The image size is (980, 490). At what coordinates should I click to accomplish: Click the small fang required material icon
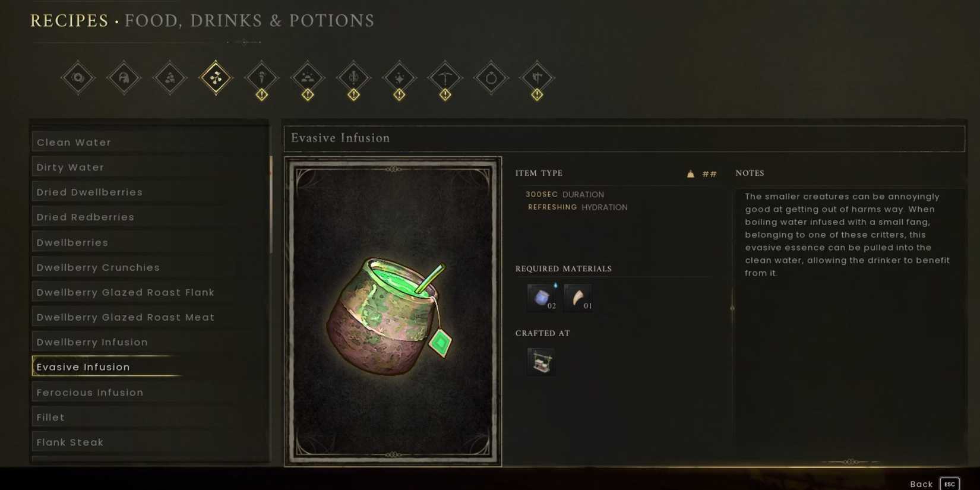pos(578,297)
